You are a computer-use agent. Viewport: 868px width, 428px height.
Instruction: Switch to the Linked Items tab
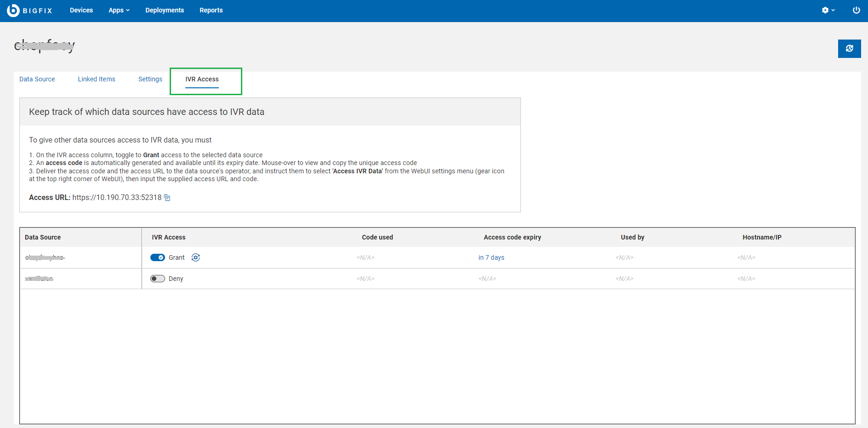point(97,79)
